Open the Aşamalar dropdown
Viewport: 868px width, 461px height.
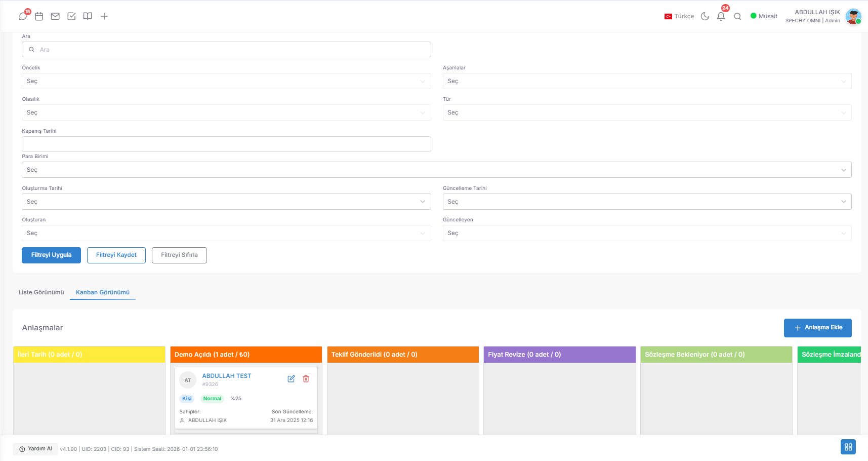tap(647, 81)
